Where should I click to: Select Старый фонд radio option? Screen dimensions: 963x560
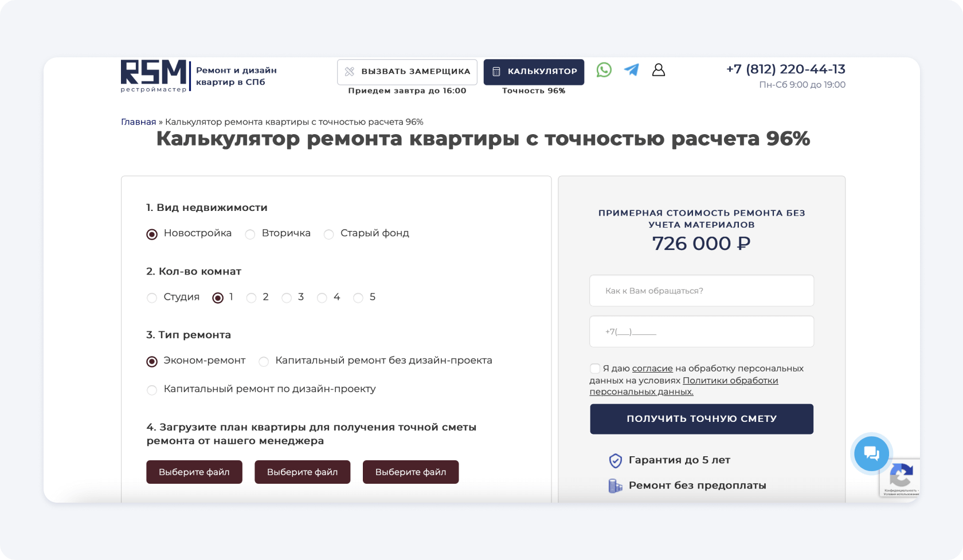tap(329, 234)
